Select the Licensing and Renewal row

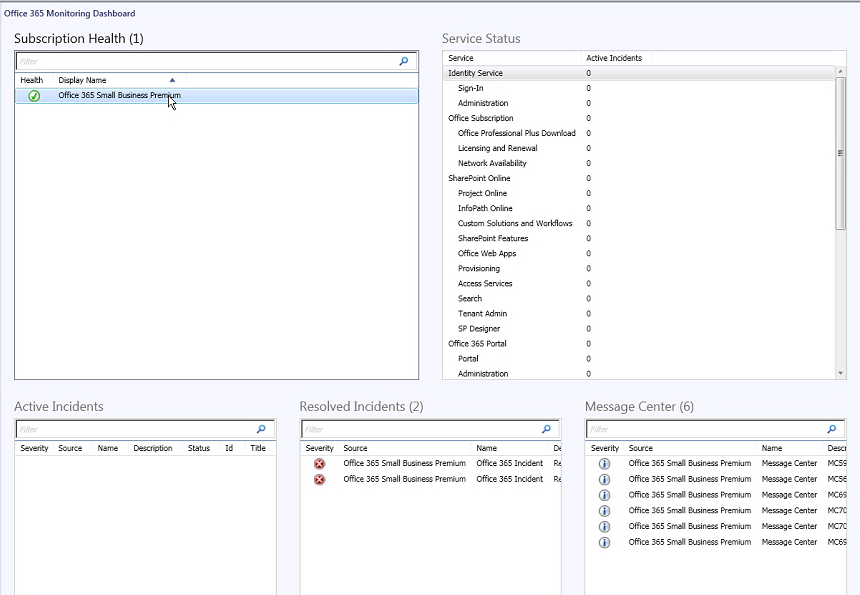(x=639, y=149)
